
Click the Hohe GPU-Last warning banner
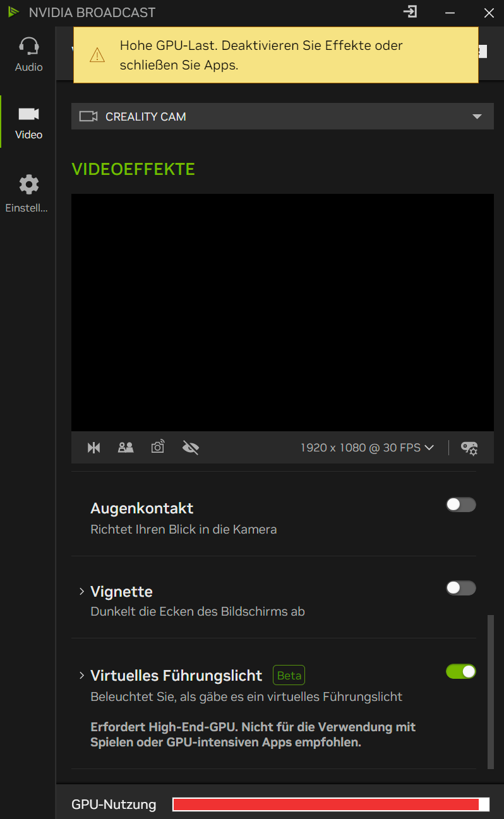[276, 55]
